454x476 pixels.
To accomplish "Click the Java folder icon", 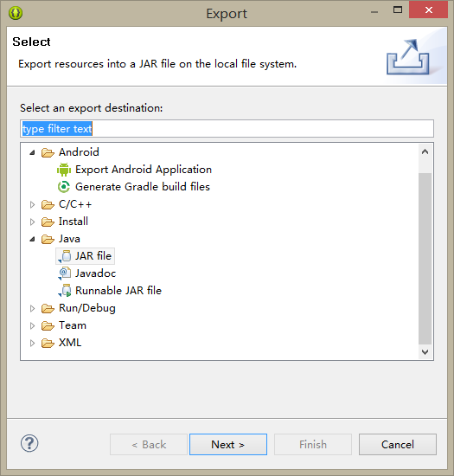I will 48,239.
